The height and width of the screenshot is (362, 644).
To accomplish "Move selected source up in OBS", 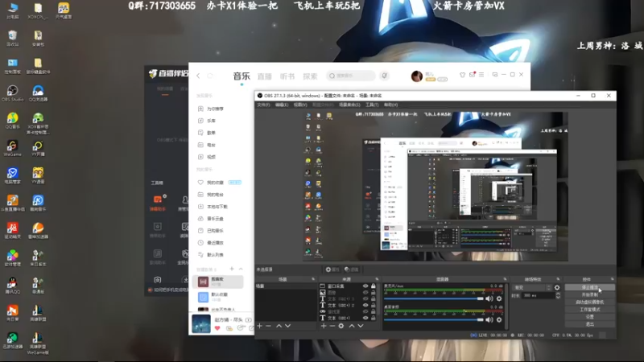I will (352, 326).
